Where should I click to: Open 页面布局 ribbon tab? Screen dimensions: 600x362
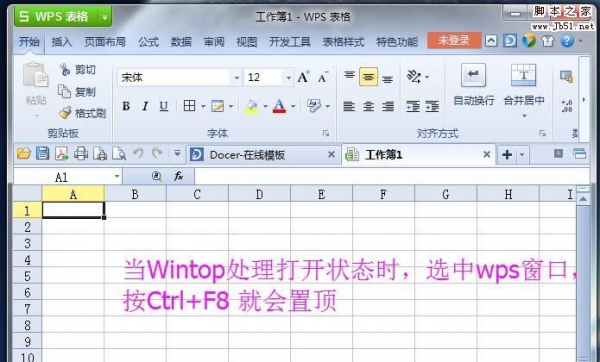click(105, 42)
